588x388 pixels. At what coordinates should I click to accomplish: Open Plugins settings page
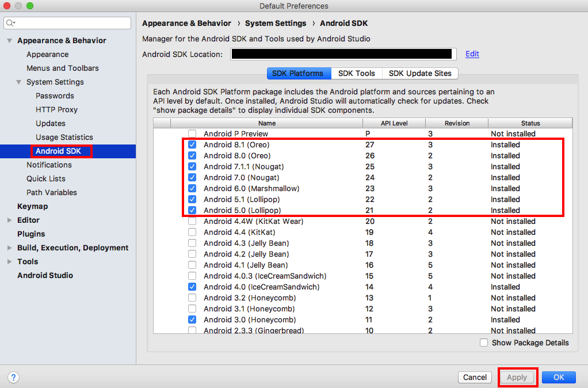coord(31,234)
